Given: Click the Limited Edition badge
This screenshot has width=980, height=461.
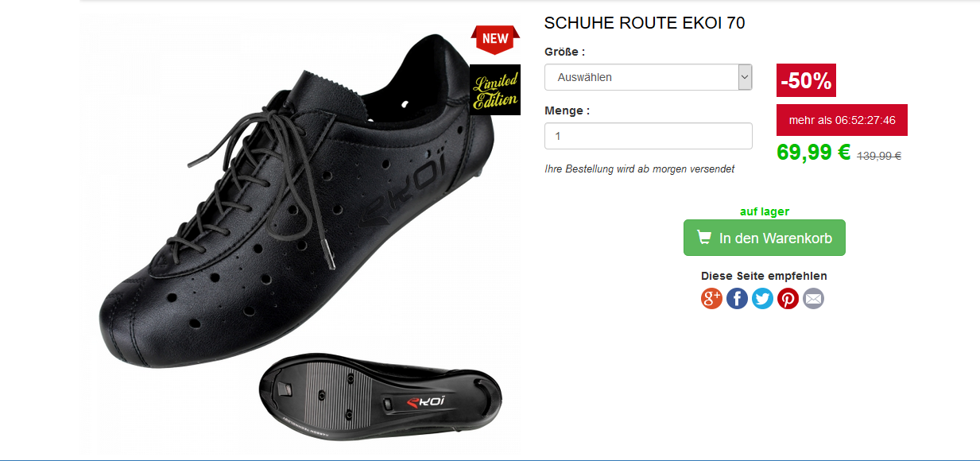Looking at the screenshot, I should [x=495, y=90].
